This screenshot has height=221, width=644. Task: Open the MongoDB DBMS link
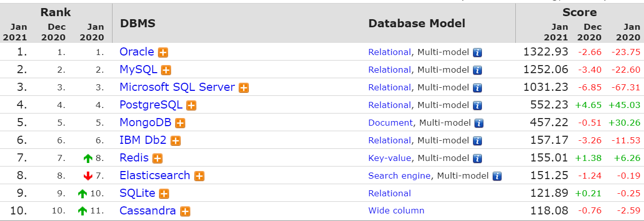[x=145, y=123]
